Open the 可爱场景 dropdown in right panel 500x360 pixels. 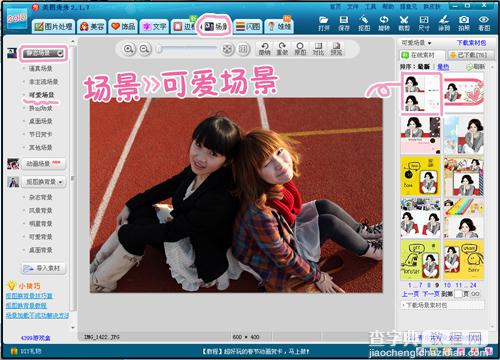coord(416,43)
